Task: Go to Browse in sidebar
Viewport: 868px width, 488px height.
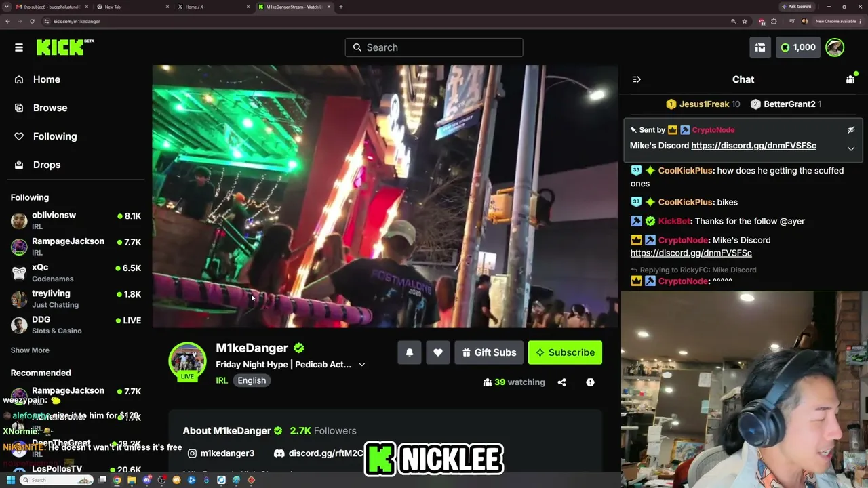Action: [50, 108]
